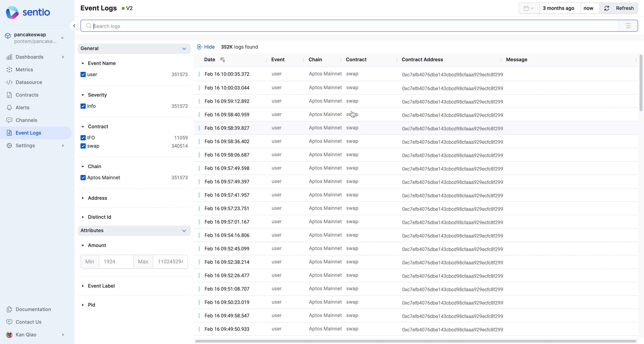Go to Contracts in the sidebar

(x=27, y=95)
